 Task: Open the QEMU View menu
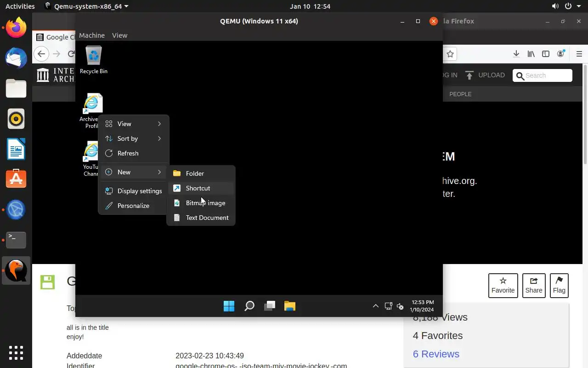[x=119, y=35]
